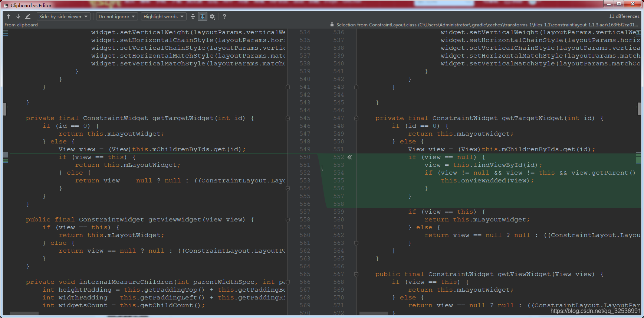644x318 pixels.
Task: Click right 'widget.setVerticalMatchStyle' line
Action: pos(540,64)
